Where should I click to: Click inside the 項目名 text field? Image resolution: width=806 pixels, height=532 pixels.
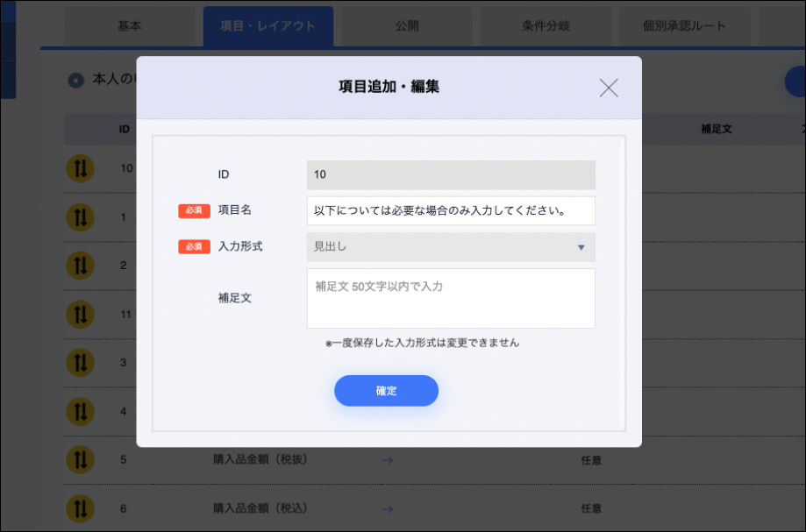click(450, 210)
